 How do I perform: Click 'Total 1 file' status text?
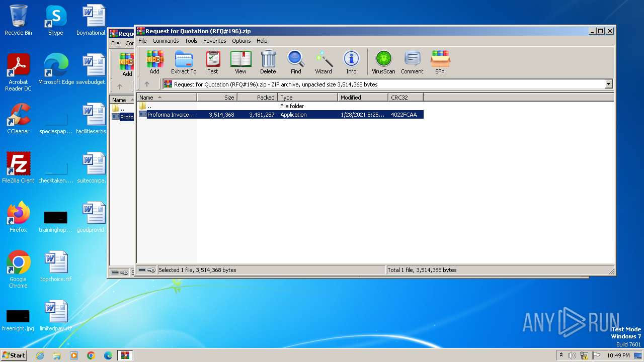[422, 270]
